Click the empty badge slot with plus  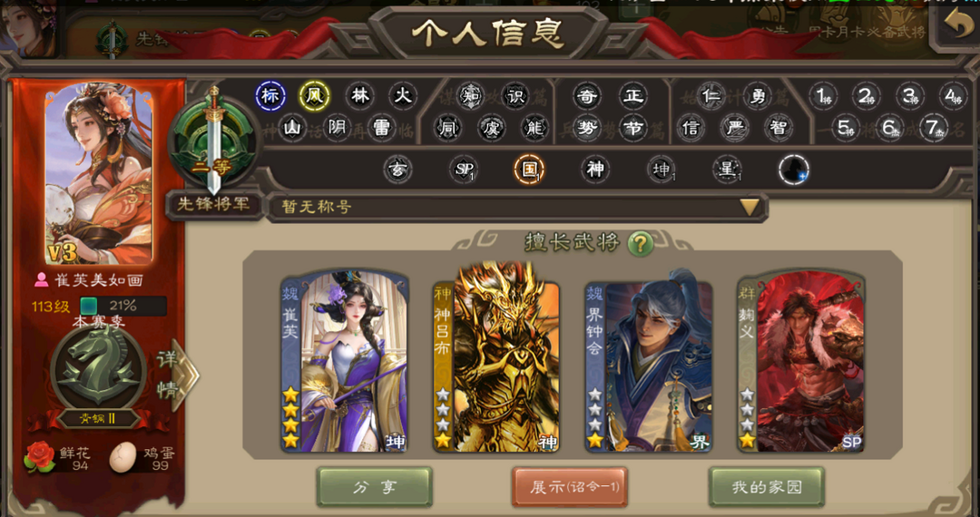[x=794, y=170]
